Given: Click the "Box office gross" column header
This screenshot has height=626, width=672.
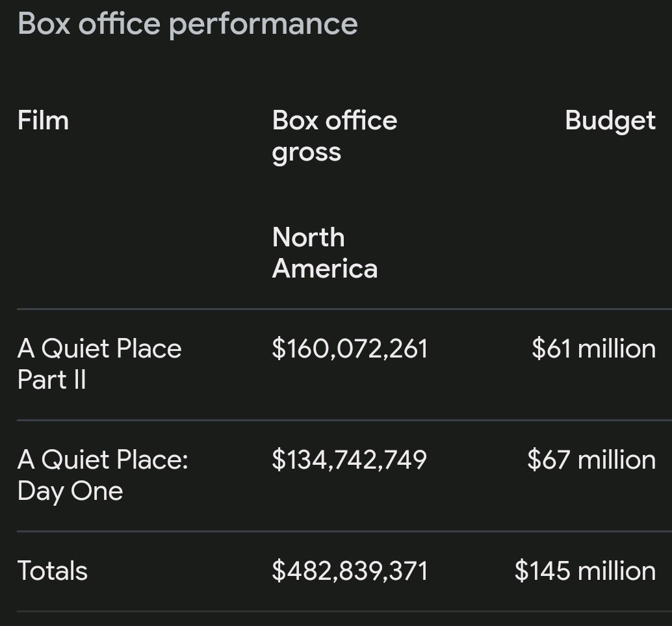Looking at the screenshot, I should [x=334, y=136].
